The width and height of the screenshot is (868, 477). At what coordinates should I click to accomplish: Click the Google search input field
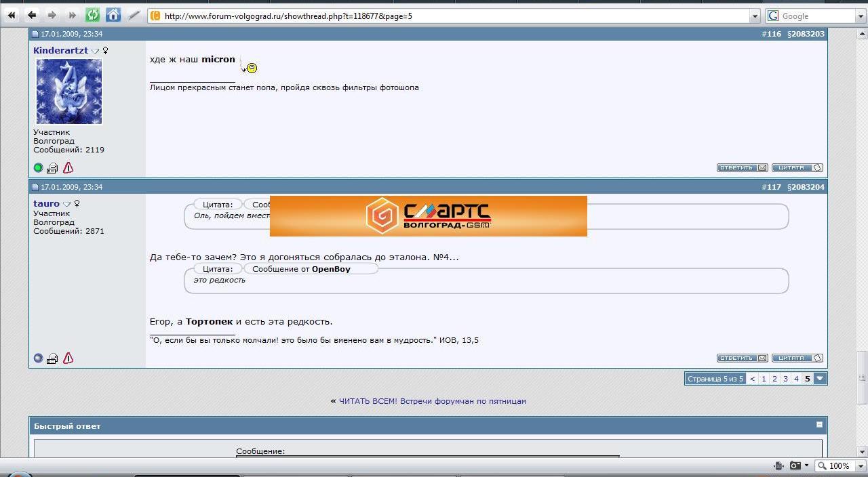pos(817,16)
